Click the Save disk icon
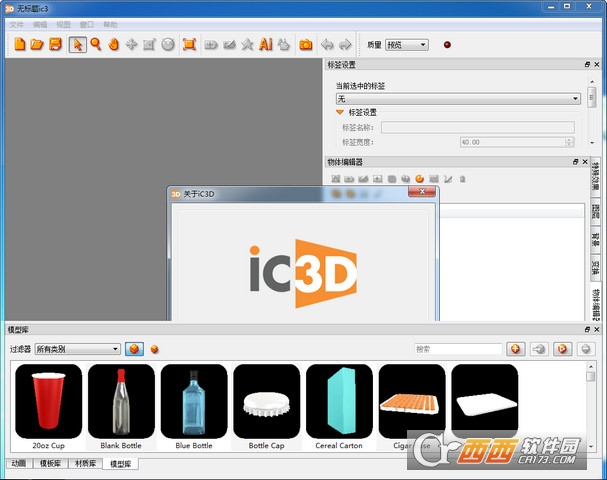 click(x=55, y=44)
